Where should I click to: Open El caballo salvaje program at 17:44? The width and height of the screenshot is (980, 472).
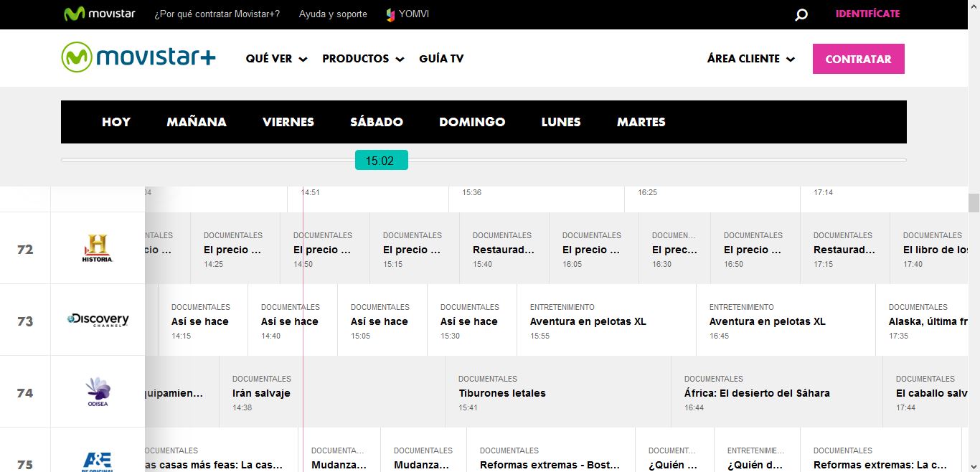tap(925, 392)
